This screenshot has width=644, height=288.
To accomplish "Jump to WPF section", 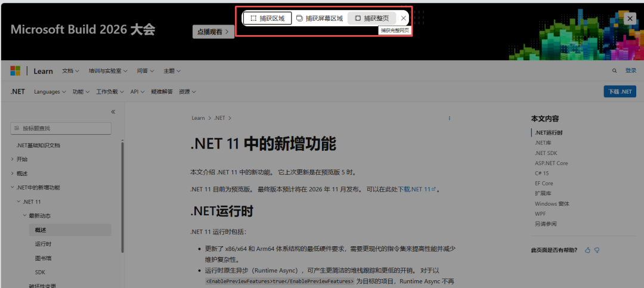I will point(540,213).
